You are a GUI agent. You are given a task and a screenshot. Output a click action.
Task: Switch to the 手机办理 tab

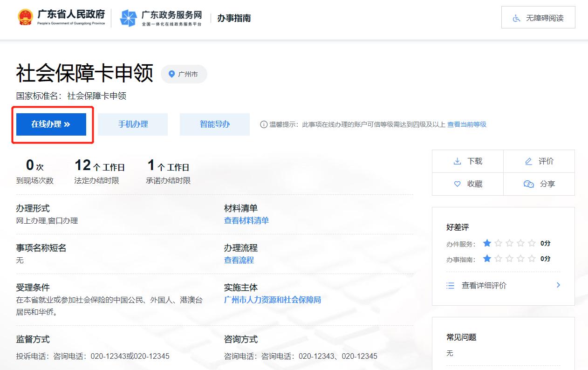point(132,124)
